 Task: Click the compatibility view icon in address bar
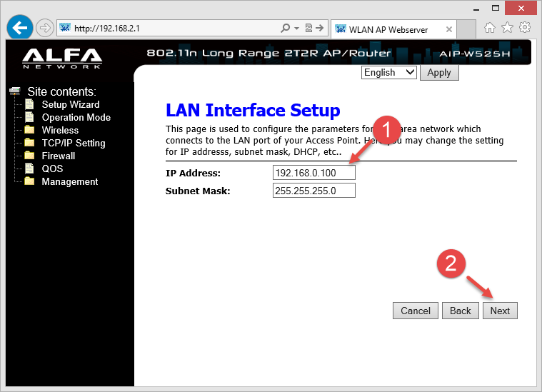tap(308, 28)
